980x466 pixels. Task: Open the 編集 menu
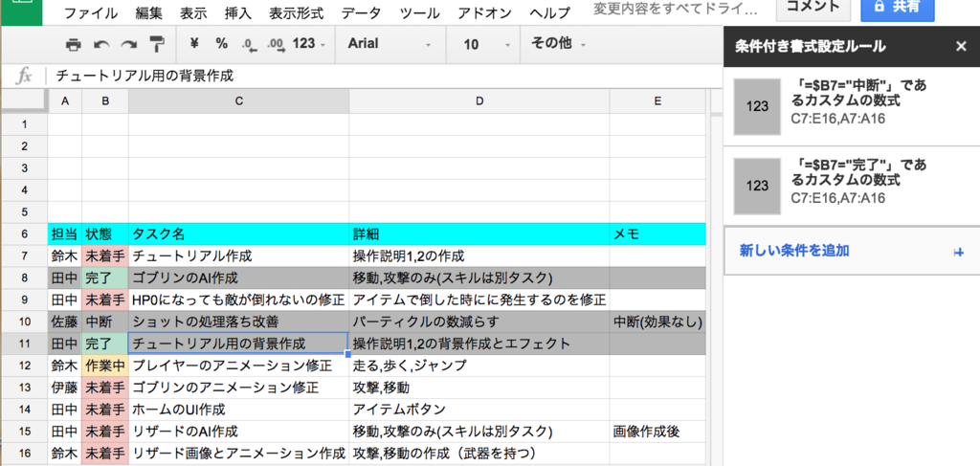(148, 12)
